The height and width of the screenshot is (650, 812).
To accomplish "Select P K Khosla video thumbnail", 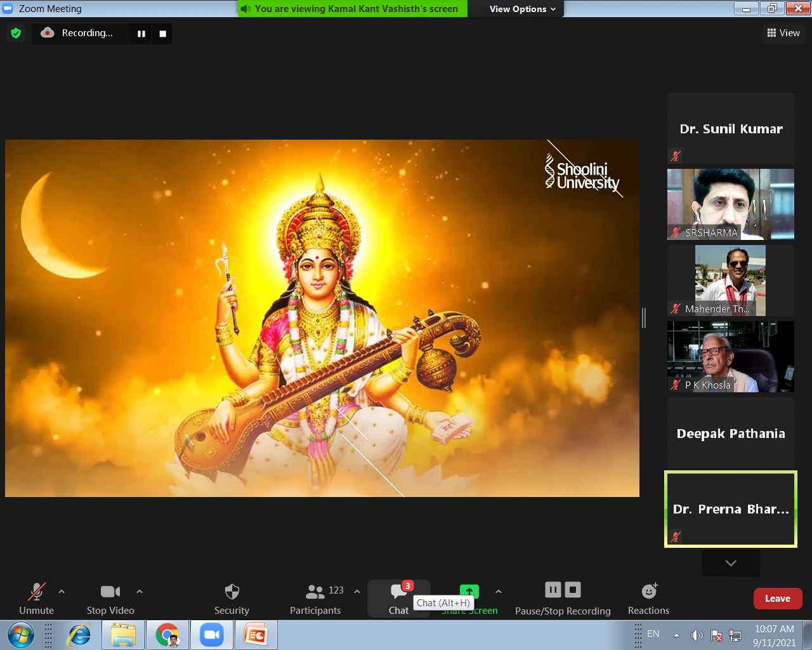I will tap(731, 357).
